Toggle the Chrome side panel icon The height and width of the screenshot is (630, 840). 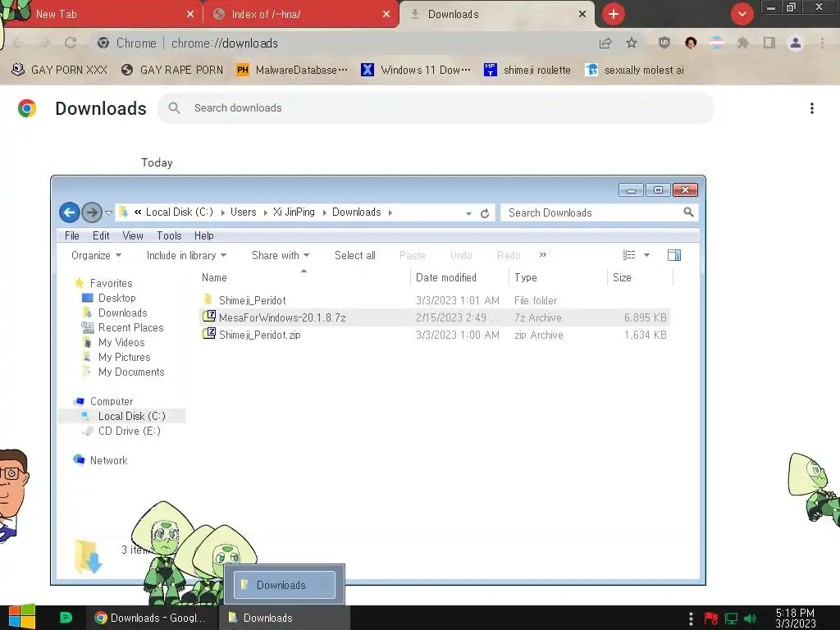pos(769,43)
